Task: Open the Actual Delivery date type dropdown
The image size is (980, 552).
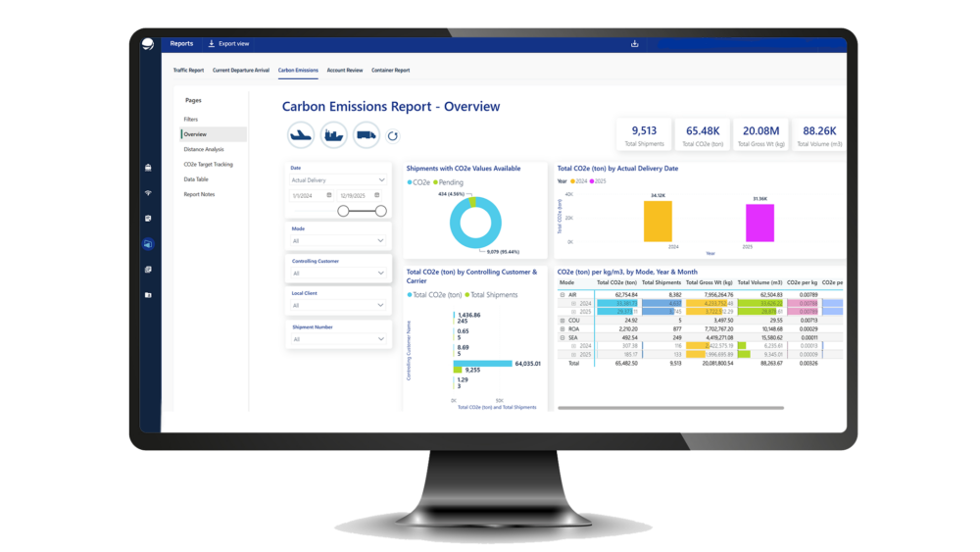Action: (x=338, y=180)
